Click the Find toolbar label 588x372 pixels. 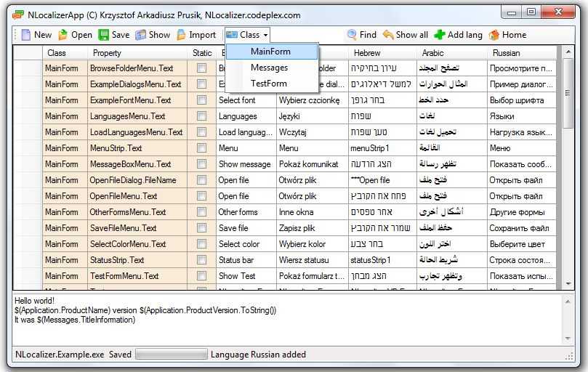click(368, 35)
